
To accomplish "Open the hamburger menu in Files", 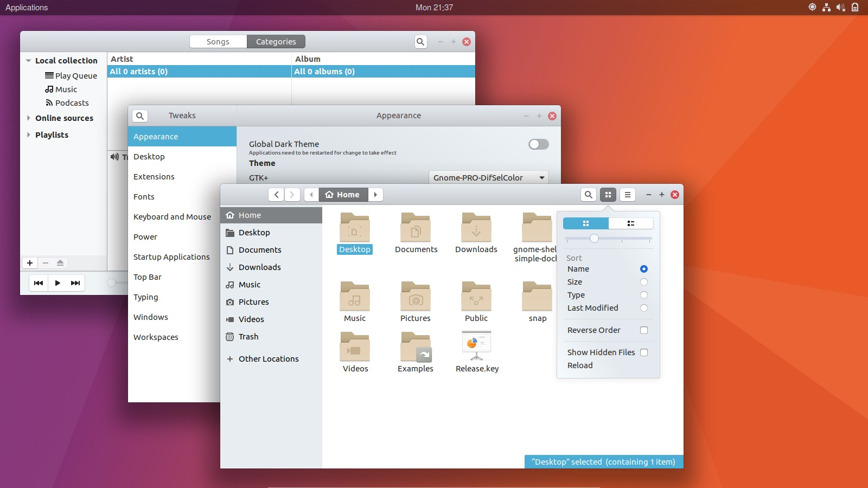I will tap(628, 195).
